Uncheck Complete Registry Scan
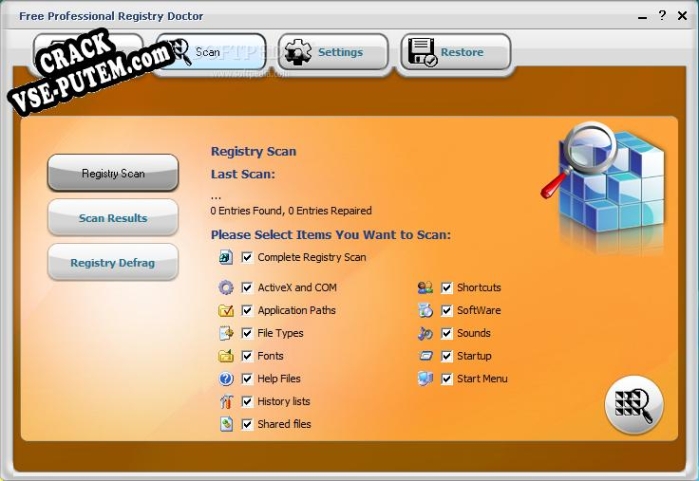This screenshot has width=699, height=481. pos(247,257)
